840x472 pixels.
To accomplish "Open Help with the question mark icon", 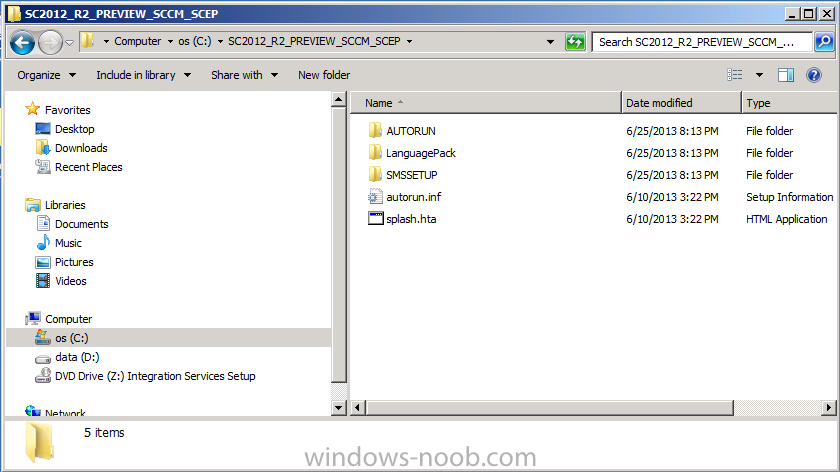I will [x=814, y=75].
